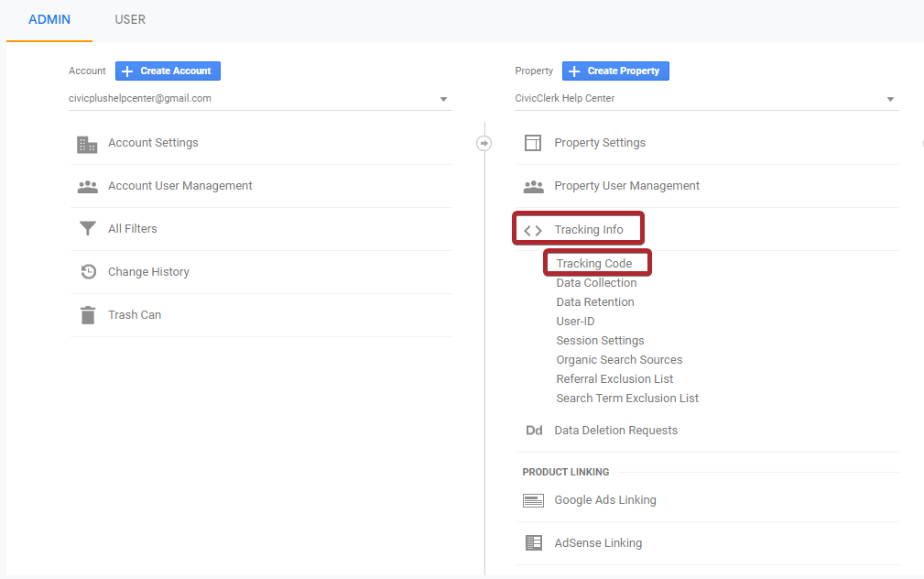Screen dimensions: 924x579
Task: Click the circular arrow between the columns
Action: click(484, 143)
